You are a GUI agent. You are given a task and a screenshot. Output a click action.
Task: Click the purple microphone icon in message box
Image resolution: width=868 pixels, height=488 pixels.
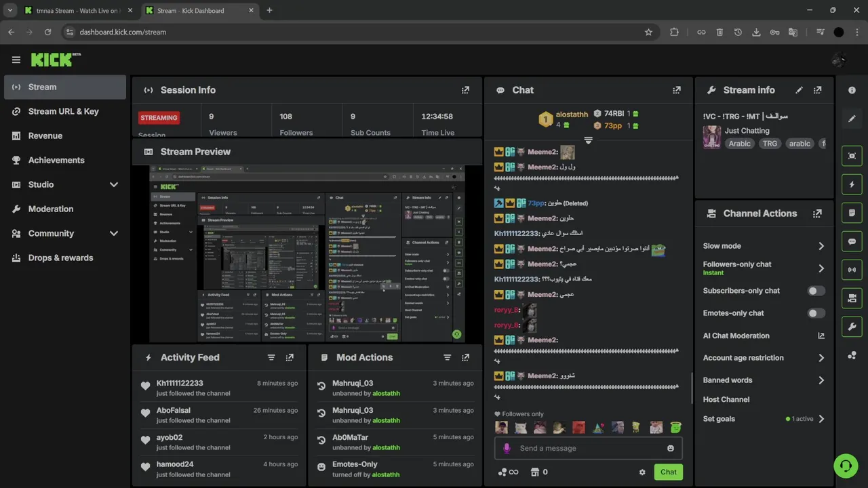coord(507,448)
